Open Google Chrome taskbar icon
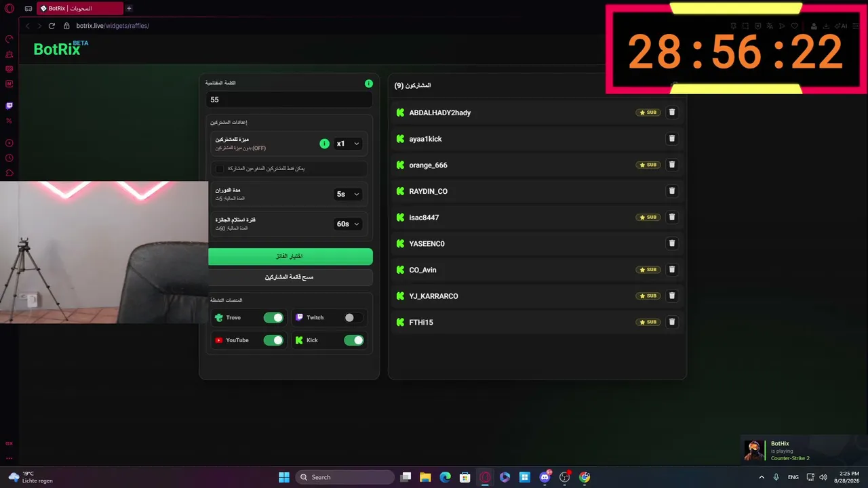This screenshot has height=488, width=868. pyautogui.click(x=585, y=477)
